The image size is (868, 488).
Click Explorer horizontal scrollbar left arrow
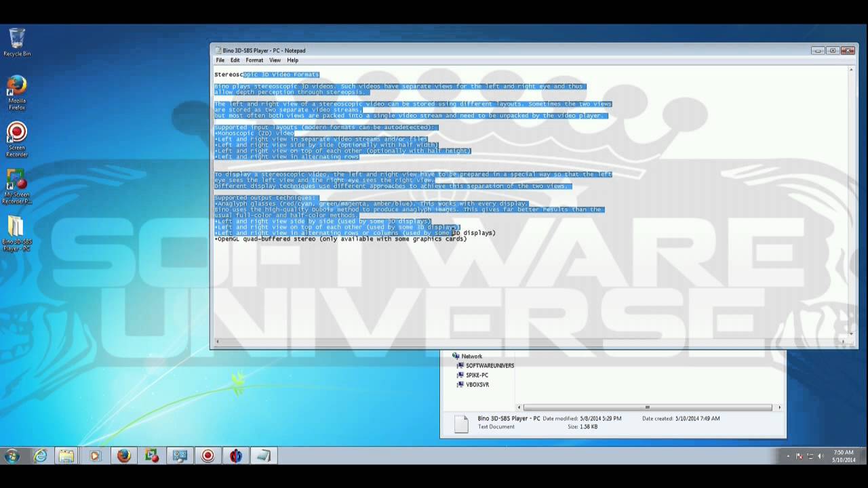point(520,407)
